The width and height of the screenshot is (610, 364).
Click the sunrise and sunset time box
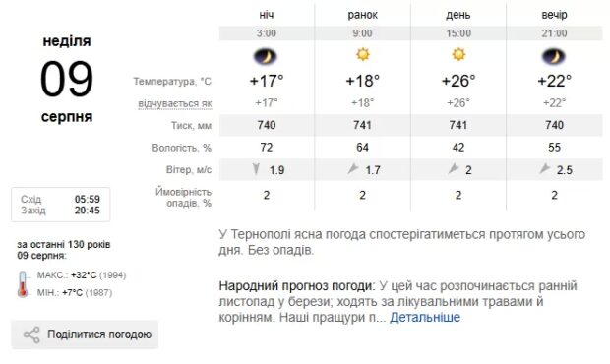[x=61, y=205]
